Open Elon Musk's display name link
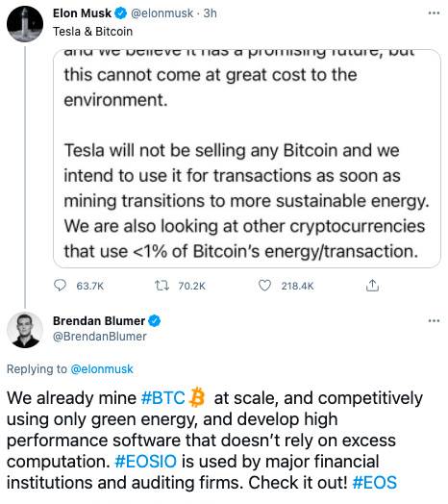This screenshot has height=504, width=448. pyautogui.click(x=82, y=13)
